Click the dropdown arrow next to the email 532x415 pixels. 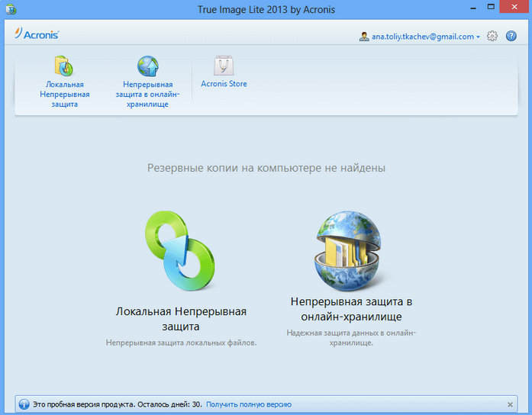click(478, 37)
